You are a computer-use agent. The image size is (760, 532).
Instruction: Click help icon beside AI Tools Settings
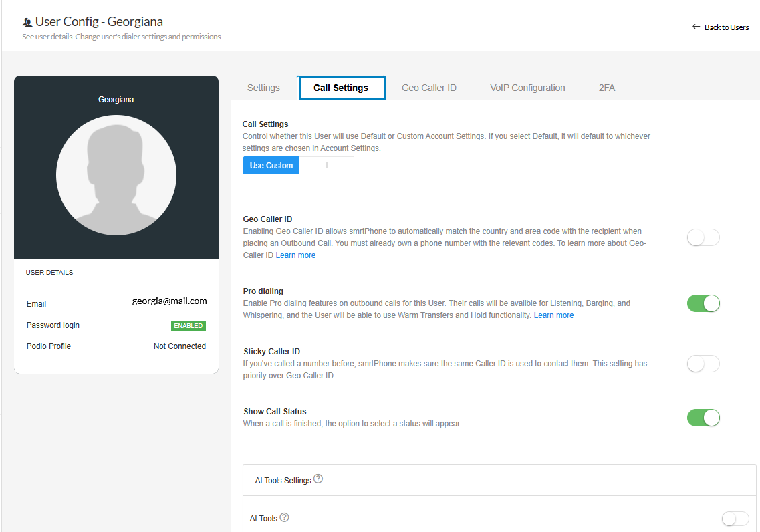click(318, 479)
